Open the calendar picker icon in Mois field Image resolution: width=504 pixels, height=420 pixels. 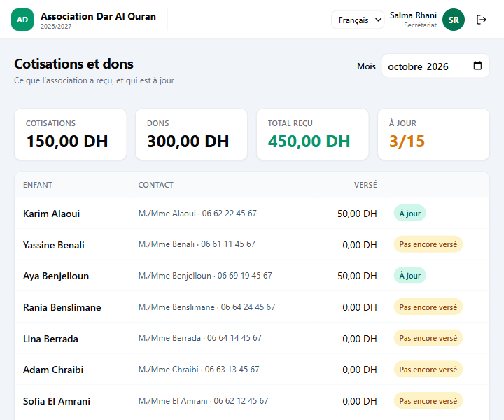point(477,66)
